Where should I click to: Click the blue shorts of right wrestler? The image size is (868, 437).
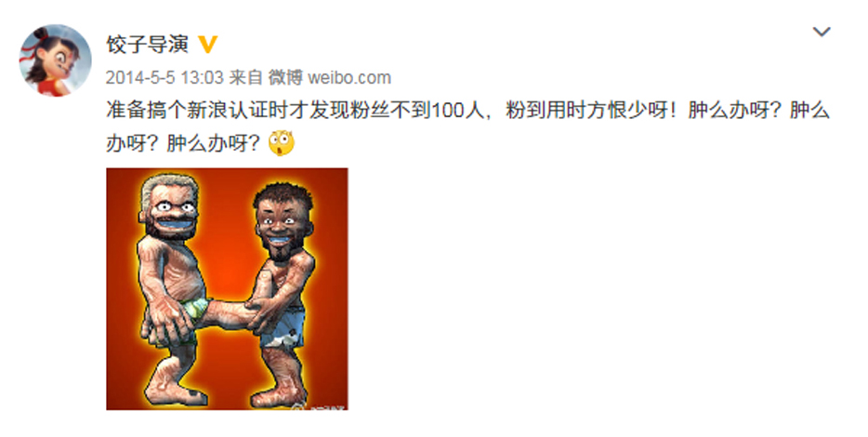click(283, 328)
